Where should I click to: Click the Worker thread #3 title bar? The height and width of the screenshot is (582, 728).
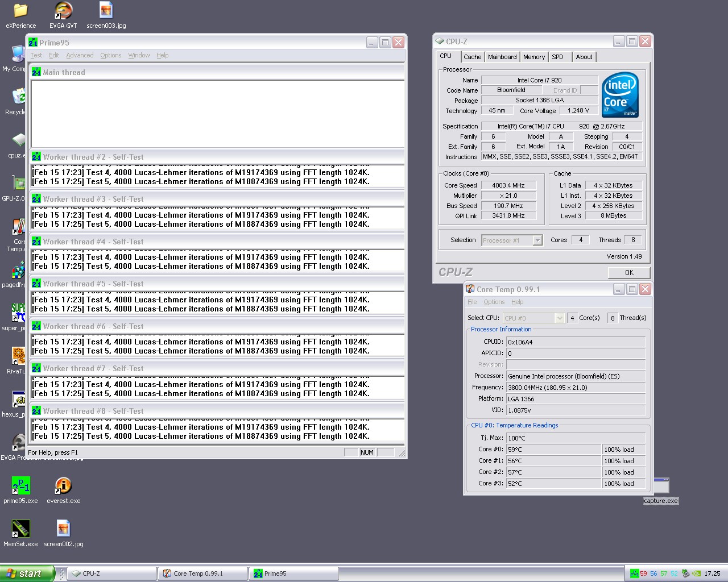217,199
